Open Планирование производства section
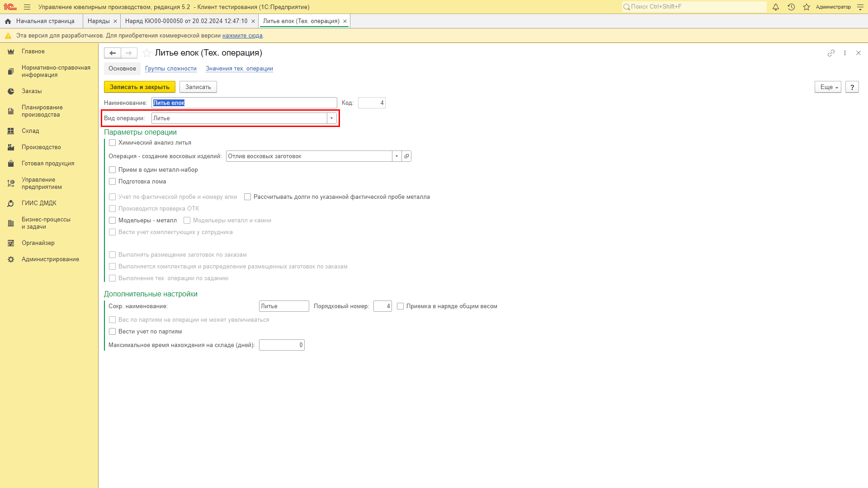 click(49, 111)
